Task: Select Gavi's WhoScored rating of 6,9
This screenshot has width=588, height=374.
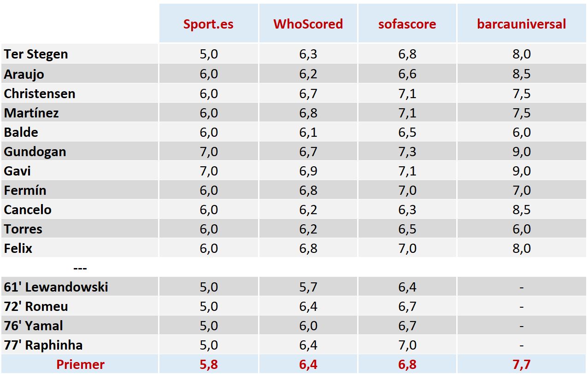Action: [x=308, y=171]
